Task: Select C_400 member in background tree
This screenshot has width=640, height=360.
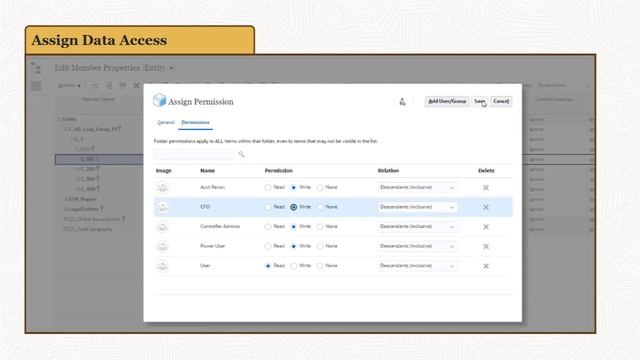Action: click(x=88, y=189)
